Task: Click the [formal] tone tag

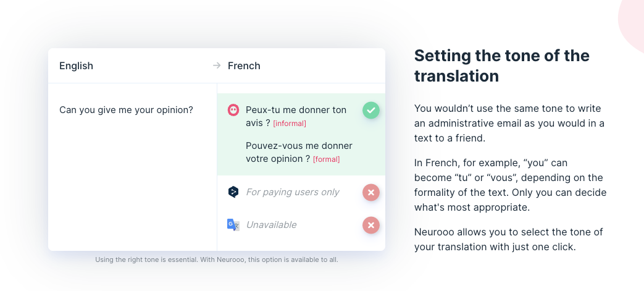Action: (x=327, y=159)
